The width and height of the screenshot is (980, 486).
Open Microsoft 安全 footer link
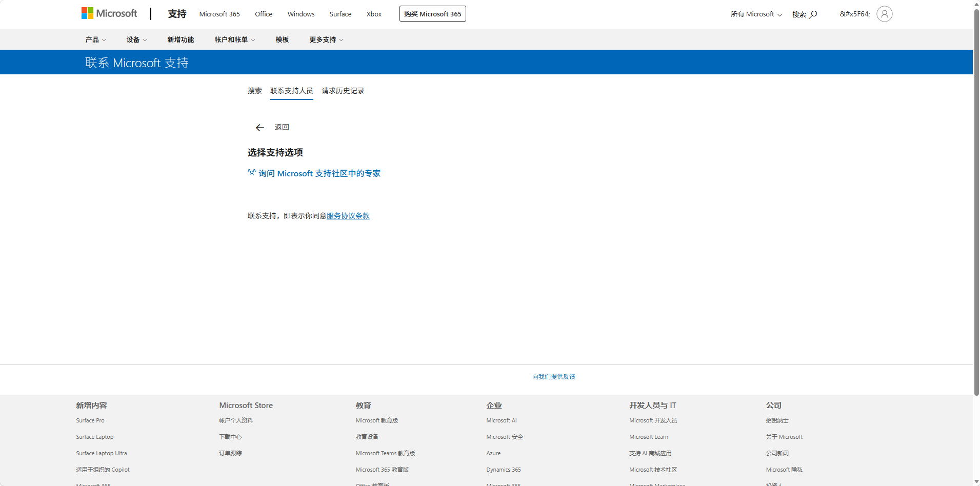pyautogui.click(x=505, y=437)
